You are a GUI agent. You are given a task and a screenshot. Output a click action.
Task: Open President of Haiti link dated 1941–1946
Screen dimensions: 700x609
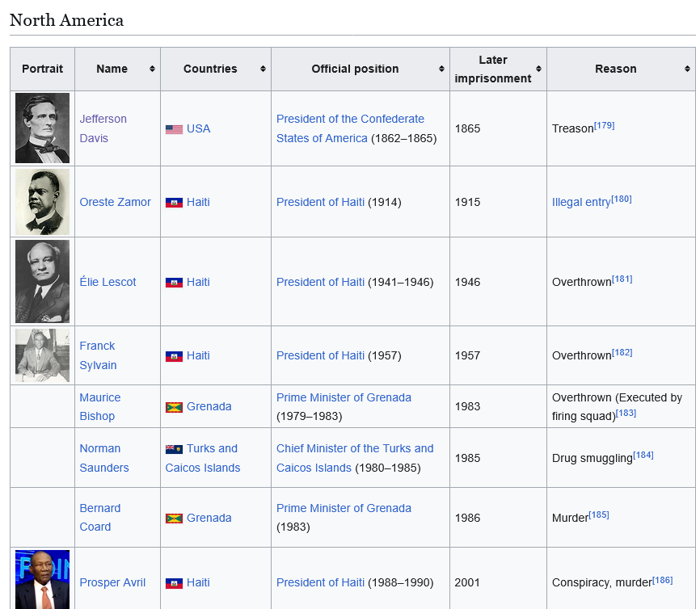pyautogui.click(x=321, y=282)
